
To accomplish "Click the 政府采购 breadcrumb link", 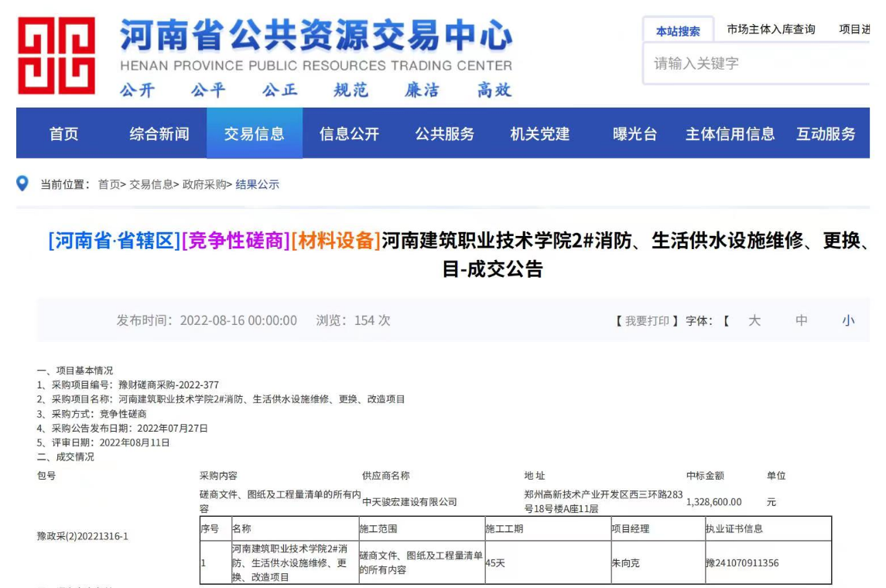I will coord(204,184).
